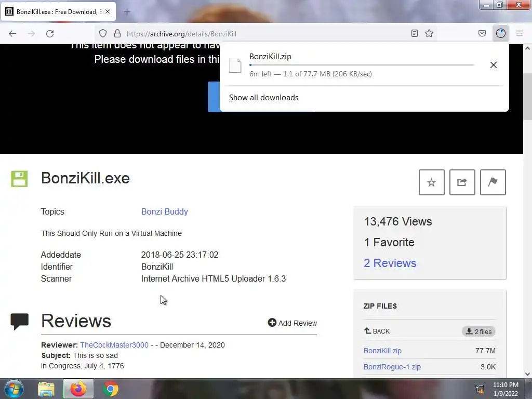Open reviewer TheCockMaster3000 profile
532x399 pixels.
[x=114, y=345]
